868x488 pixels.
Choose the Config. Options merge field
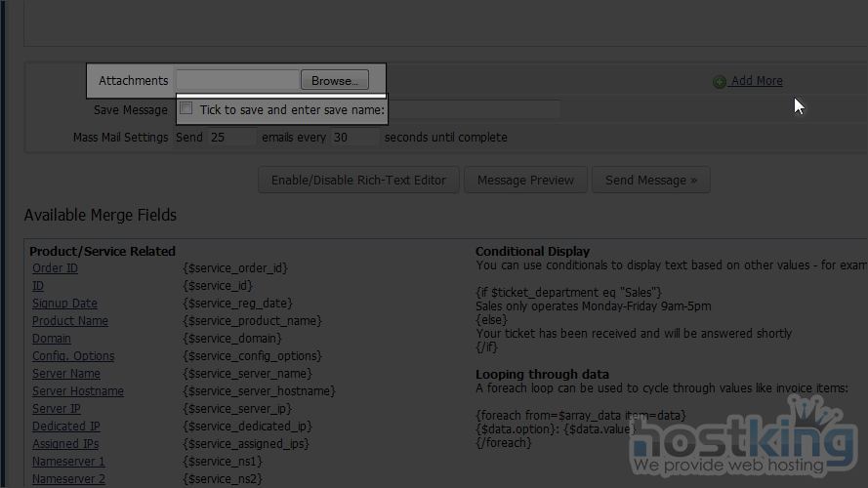click(x=73, y=356)
